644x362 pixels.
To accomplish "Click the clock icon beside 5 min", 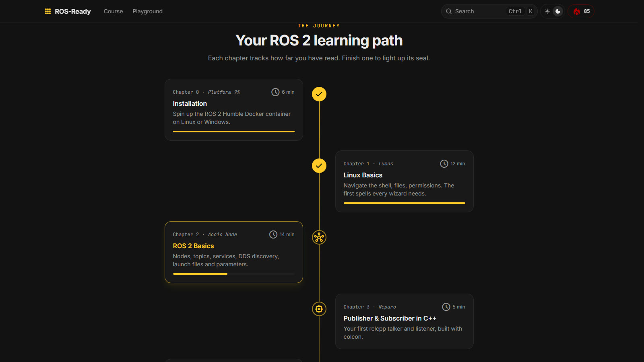I will [446, 307].
